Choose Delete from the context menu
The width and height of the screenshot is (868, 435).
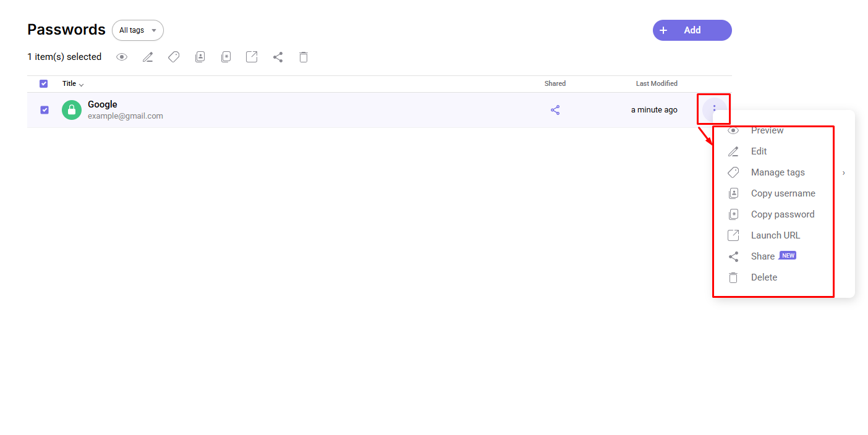tap(764, 277)
